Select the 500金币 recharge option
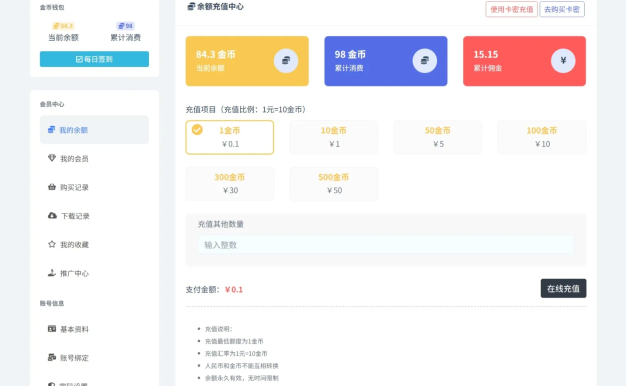626x386 pixels. [x=334, y=184]
